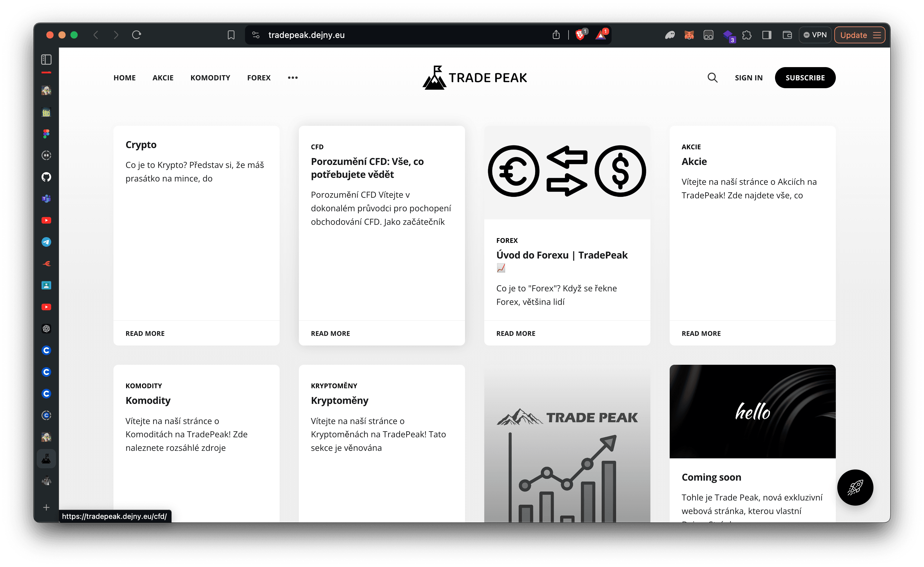Click SIGN IN link
This screenshot has width=924, height=567.
[749, 78]
